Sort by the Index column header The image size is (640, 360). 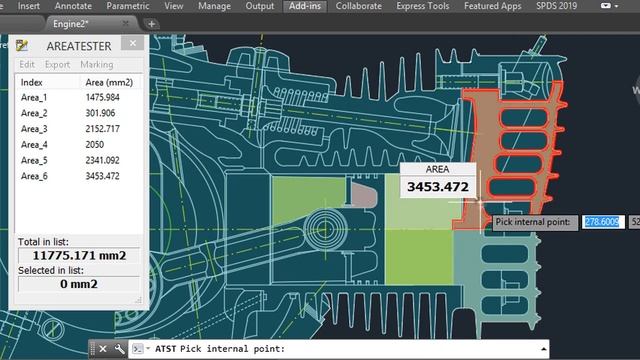tap(31, 82)
